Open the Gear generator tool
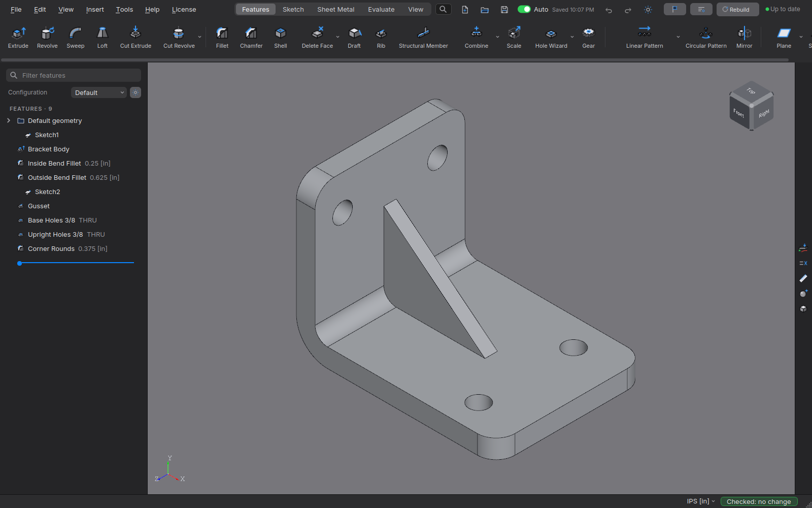Viewport: 812px width, 508px height. click(x=589, y=38)
